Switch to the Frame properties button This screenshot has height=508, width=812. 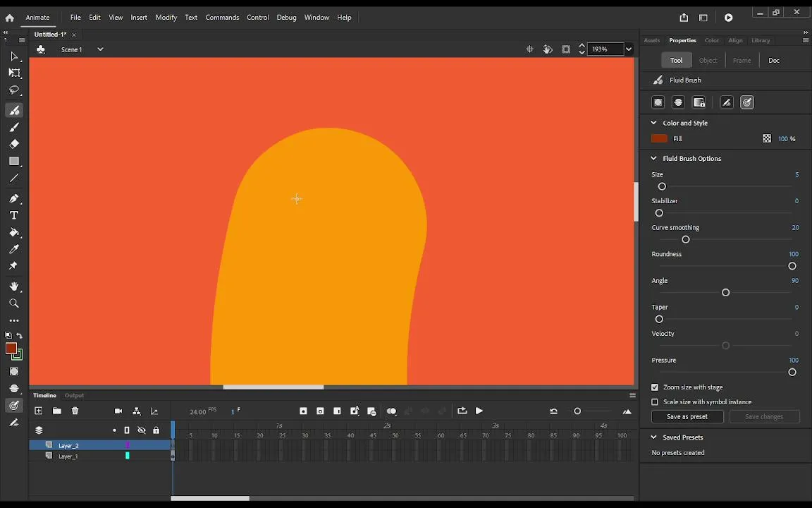click(742, 61)
